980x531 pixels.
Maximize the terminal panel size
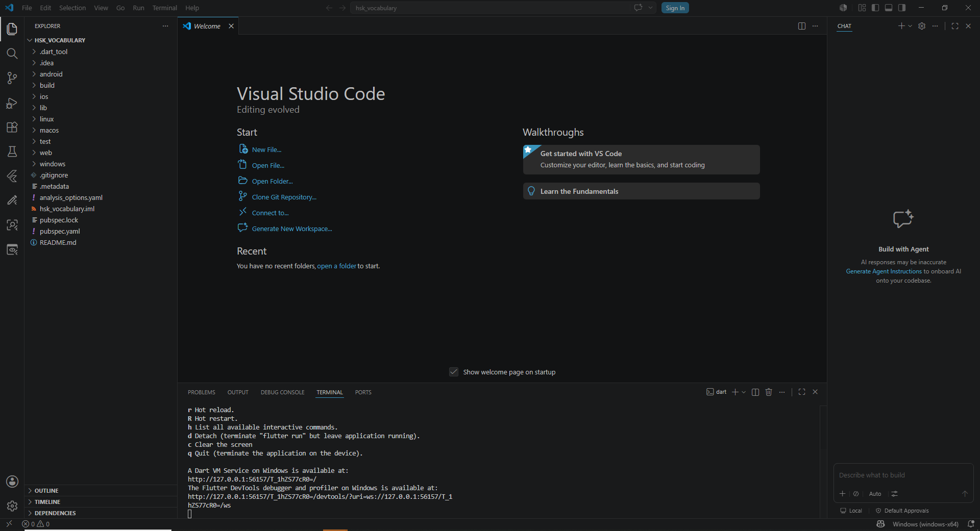tap(802, 392)
